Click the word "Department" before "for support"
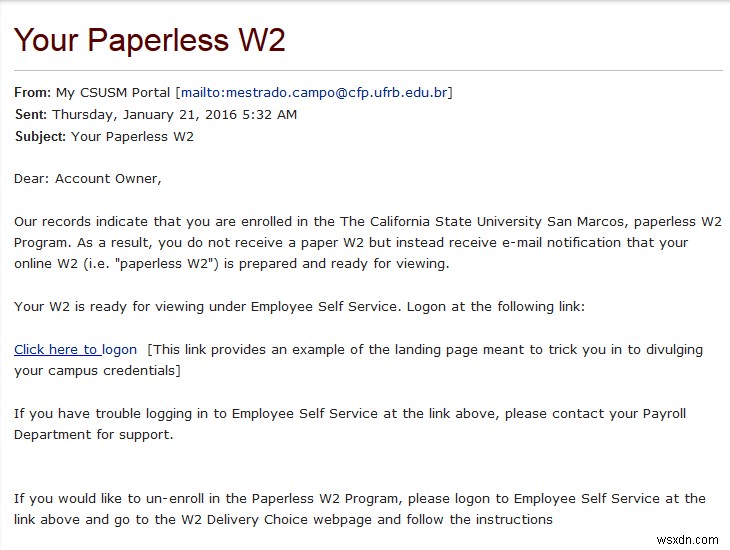 pyautogui.click(x=53, y=435)
